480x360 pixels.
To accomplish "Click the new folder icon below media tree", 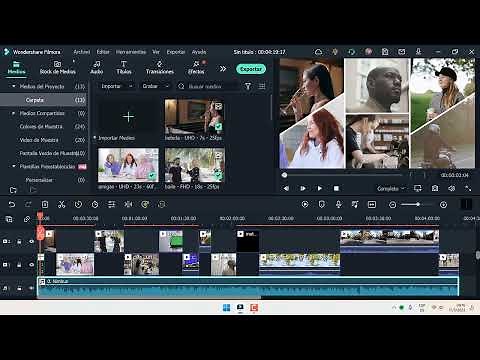I will tap(13, 190).
